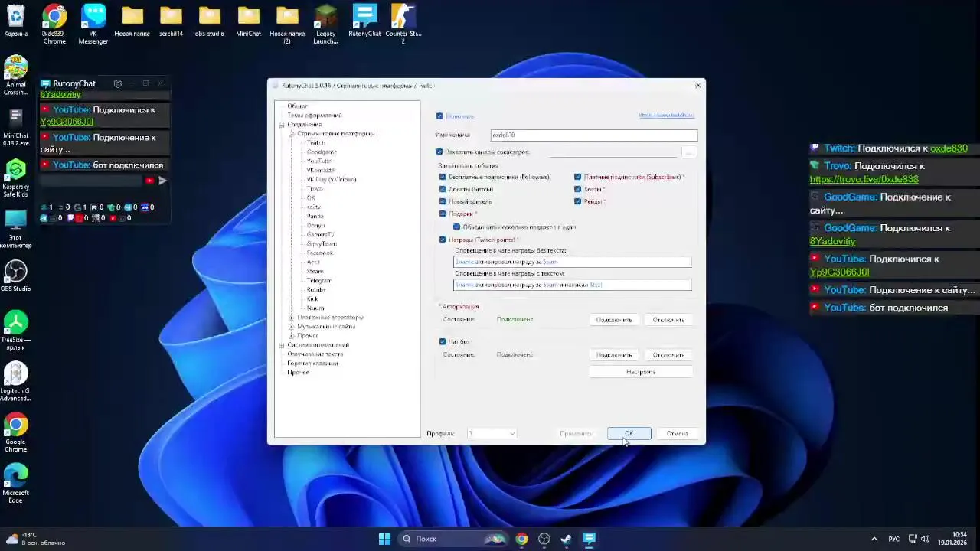Select Kick in the platforms tree
The image size is (980, 551).
312,299
